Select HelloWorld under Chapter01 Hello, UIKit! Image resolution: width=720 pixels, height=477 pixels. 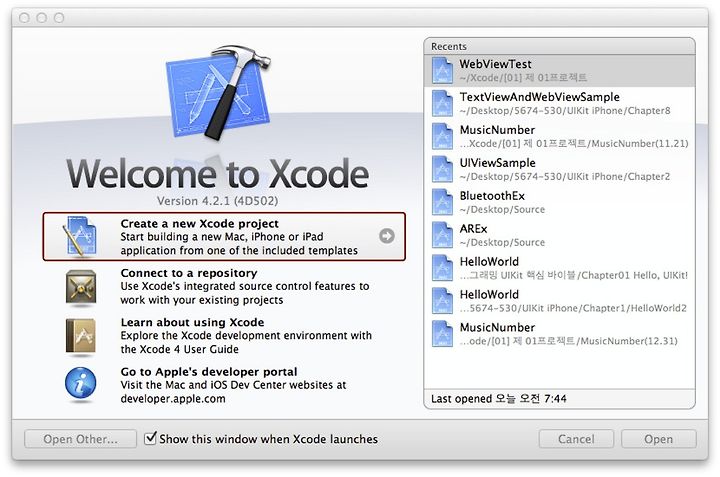coord(559,269)
